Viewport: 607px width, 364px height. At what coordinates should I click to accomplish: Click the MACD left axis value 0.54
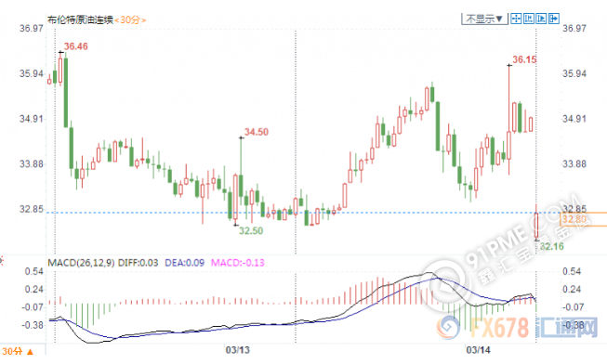(34, 271)
